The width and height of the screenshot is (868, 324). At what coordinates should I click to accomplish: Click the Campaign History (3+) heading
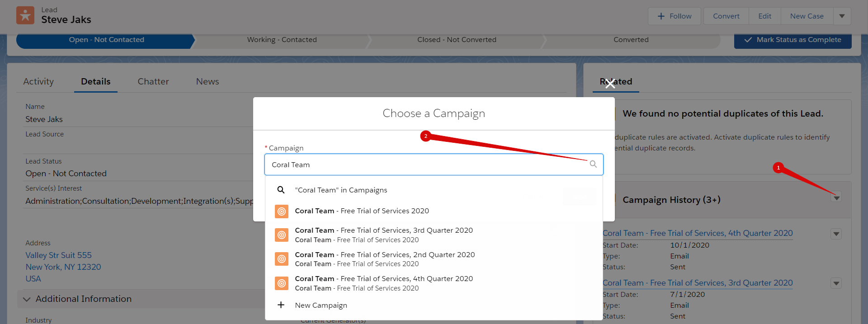[x=671, y=200]
